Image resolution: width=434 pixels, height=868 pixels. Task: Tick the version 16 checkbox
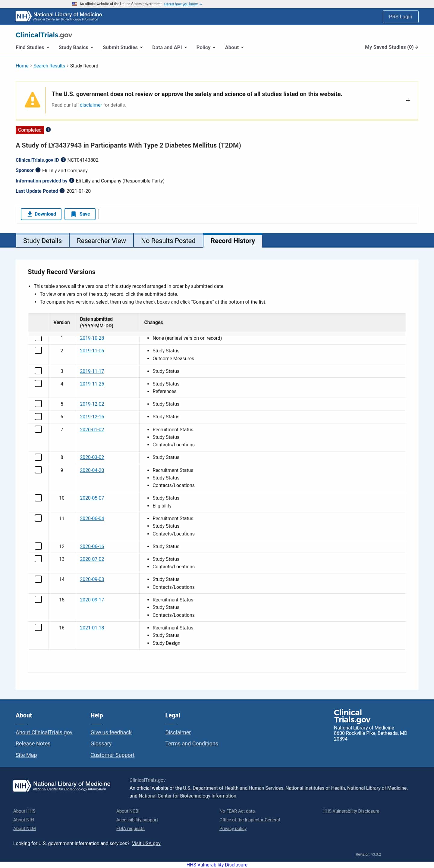pyautogui.click(x=39, y=627)
